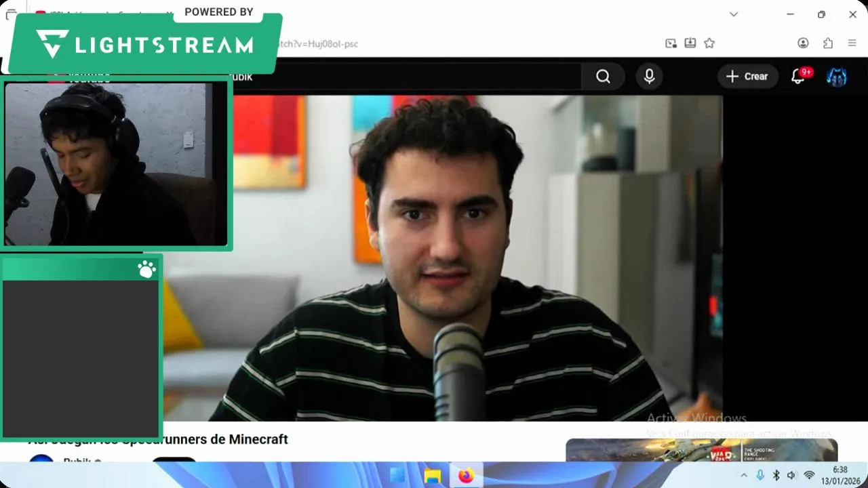This screenshot has width=868, height=488.
Task: Click the YouTube search magnifier button
Action: [603, 77]
